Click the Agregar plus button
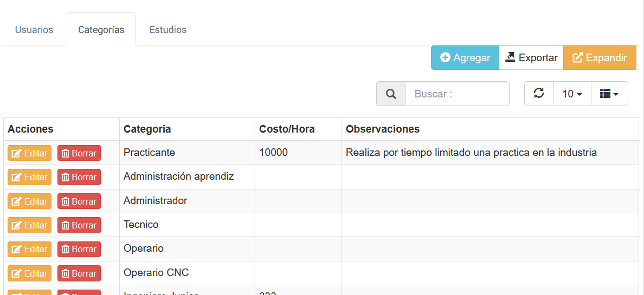Screen dimensions: 644x295 coord(465,58)
